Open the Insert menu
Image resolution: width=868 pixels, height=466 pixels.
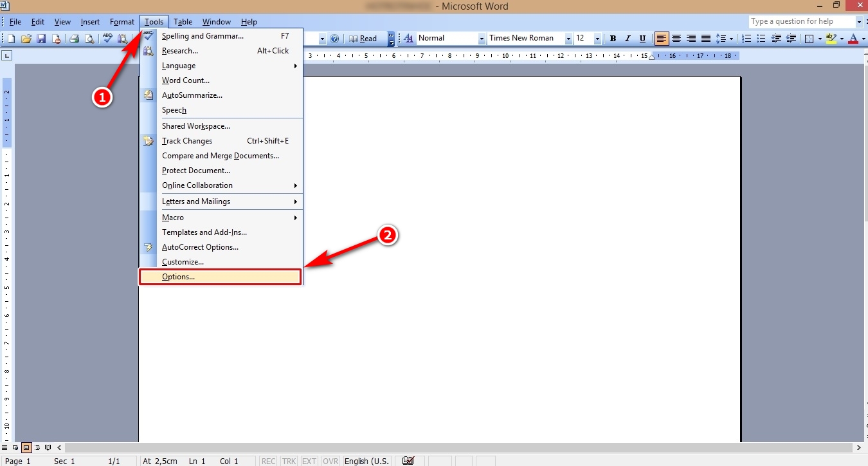pyautogui.click(x=90, y=22)
